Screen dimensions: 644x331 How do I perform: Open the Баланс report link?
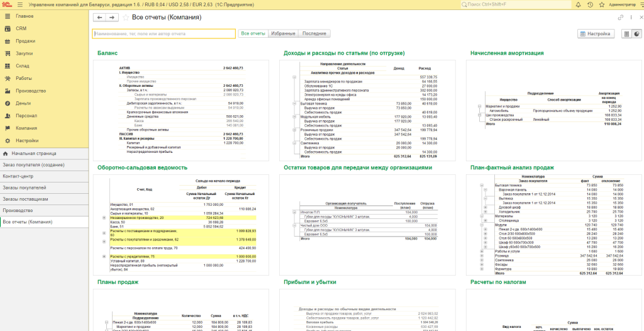(107, 53)
